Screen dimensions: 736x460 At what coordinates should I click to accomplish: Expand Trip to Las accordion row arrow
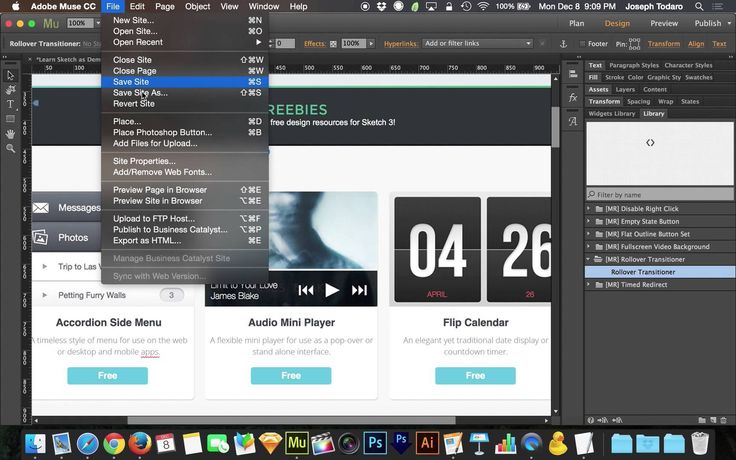[45, 266]
